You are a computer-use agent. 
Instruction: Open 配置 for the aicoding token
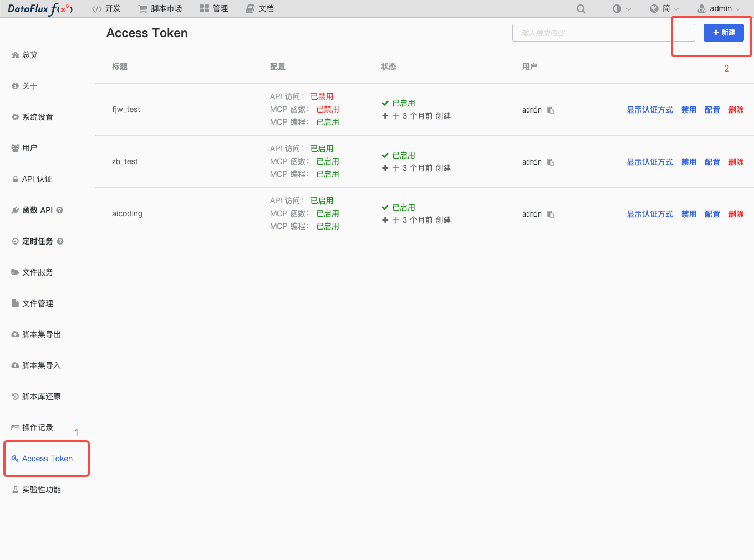tap(712, 214)
